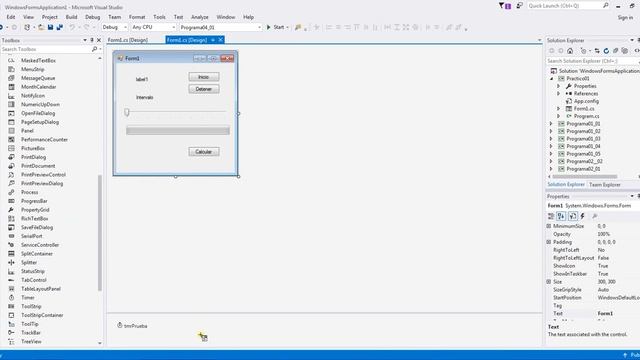This screenshot has height=360, width=640.
Task: Pick the MonthCalendar control icon
Action: click(11, 87)
